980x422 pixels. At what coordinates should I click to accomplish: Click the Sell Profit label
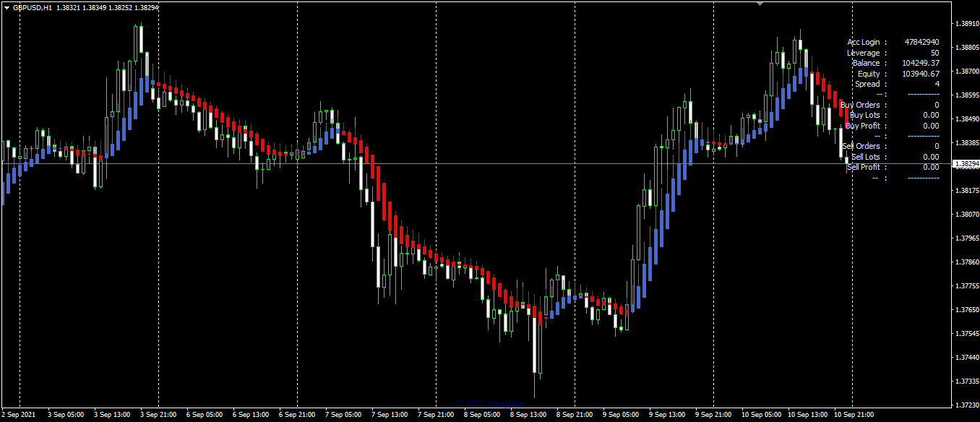tap(864, 167)
